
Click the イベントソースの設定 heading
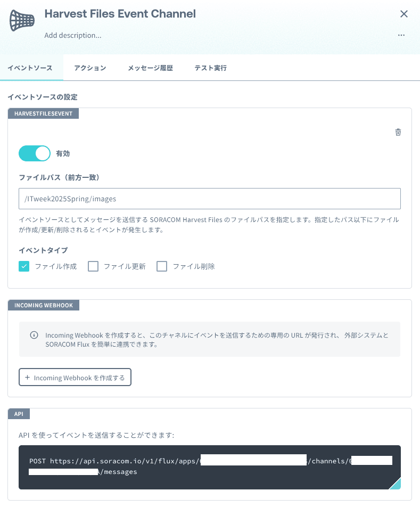(43, 97)
